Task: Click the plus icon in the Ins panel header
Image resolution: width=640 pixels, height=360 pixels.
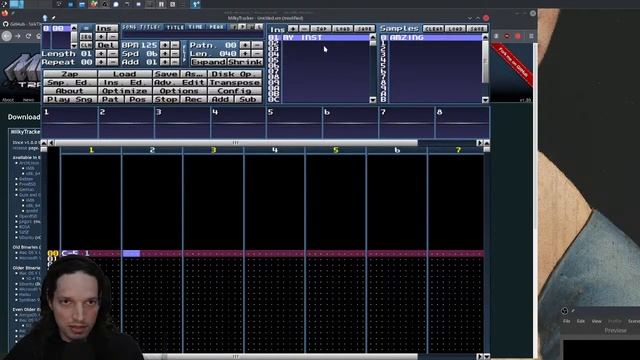Action: (x=293, y=29)
